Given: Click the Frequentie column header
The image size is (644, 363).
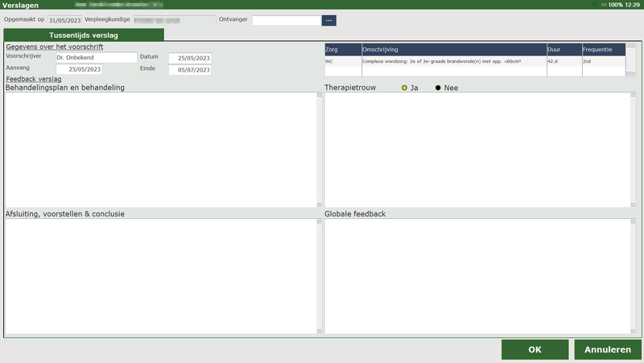Looking at the screenshot, I should pos(604,49).
